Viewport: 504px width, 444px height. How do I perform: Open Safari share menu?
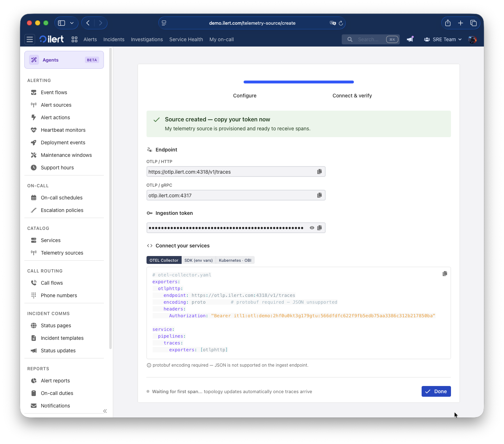click(x=448, y=23)
